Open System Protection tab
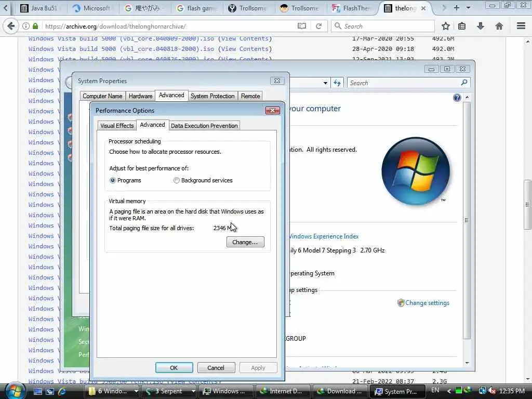This screenshot has width=532, height=399. pos(212,96)
